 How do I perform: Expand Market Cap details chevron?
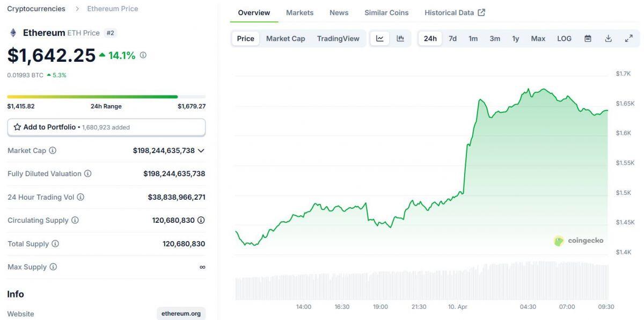tap(201, 151)
